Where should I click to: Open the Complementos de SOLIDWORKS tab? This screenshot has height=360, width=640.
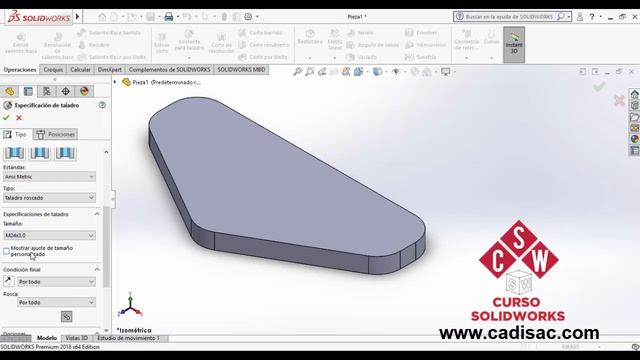pos(169,70)
